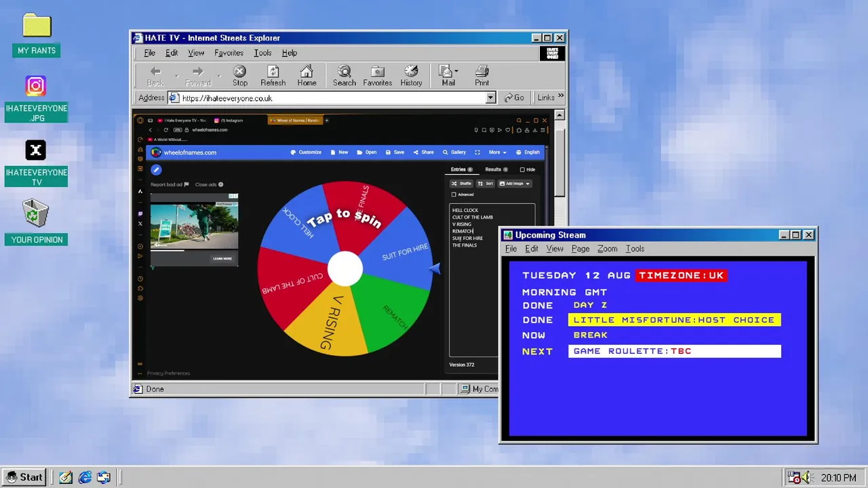Click Share on the wheelofnames toolbar

tap(423, 152)
